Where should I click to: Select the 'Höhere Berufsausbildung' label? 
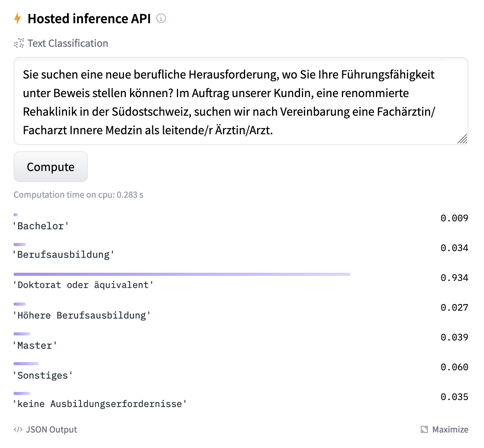click(x=82, y=315)
